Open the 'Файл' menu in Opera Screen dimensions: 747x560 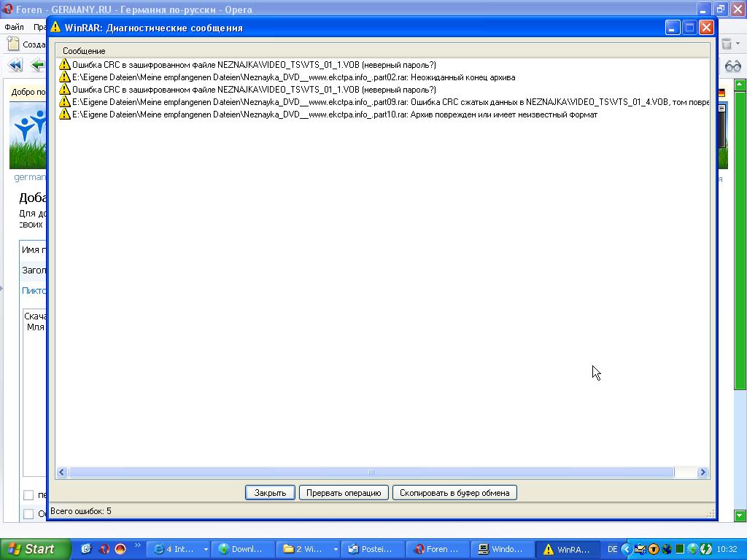pos(14,27)
